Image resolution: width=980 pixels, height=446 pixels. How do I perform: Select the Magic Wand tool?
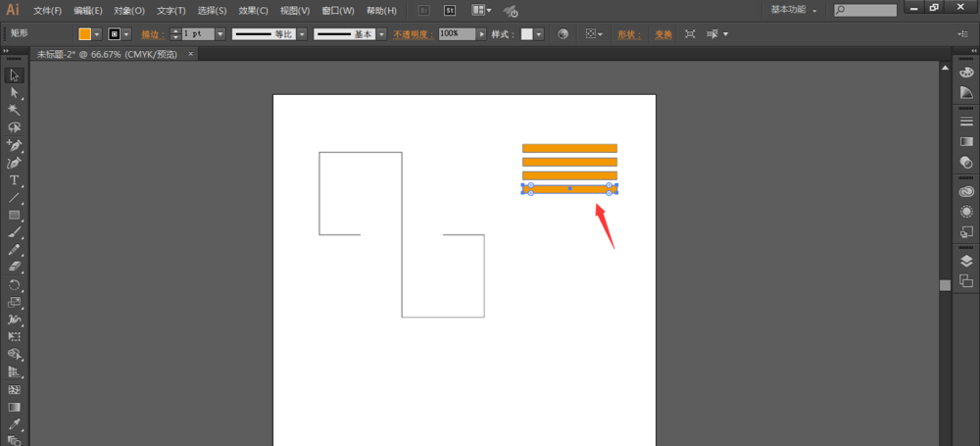pos(15,110)
